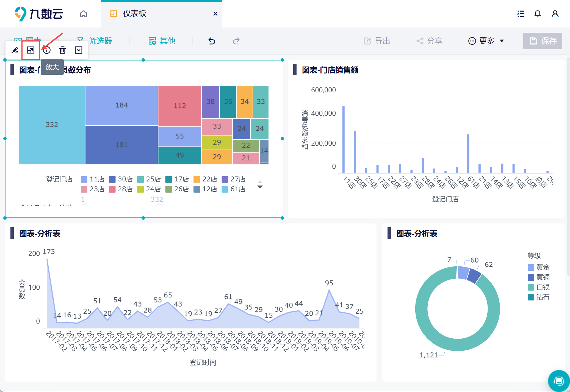Click the enlarge (放大) chart icon
This screenshot has width=570, height=392.
pos(31,50)
